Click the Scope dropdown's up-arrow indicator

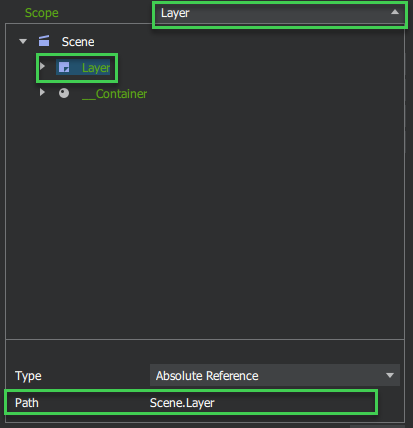[395, 12]
